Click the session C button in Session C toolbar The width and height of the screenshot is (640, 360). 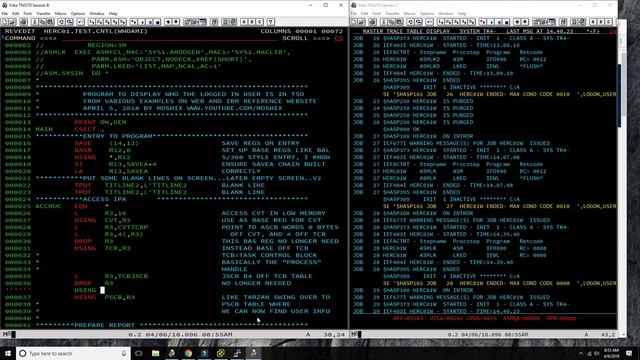pos(609,22)
